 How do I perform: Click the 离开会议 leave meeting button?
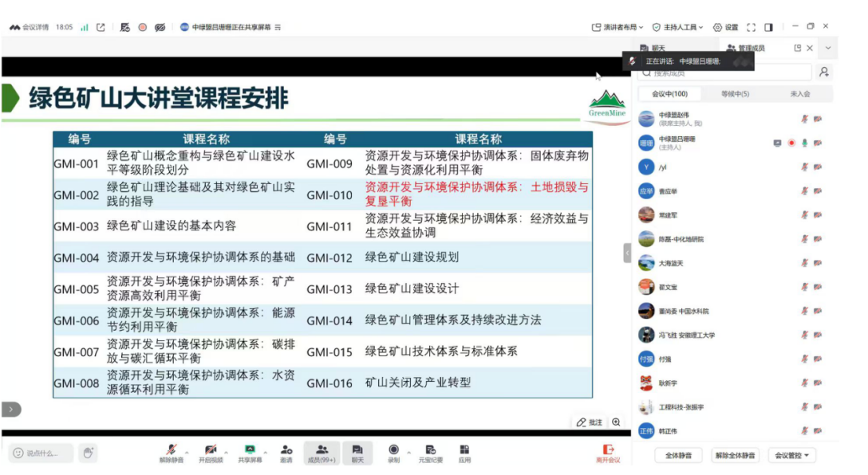coord(608,453)
